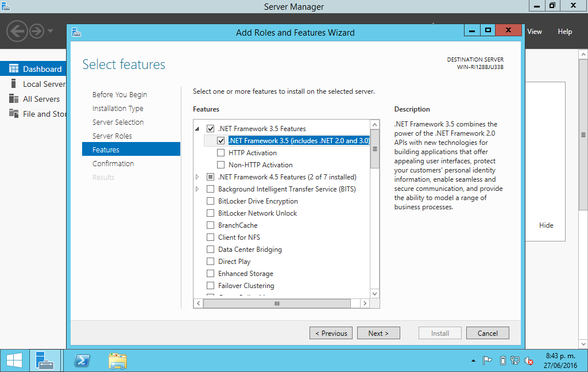Viewport: 588px width, 372px height.
Task: Open the navigation history dropdown arrow
Action: coord(51,31)
